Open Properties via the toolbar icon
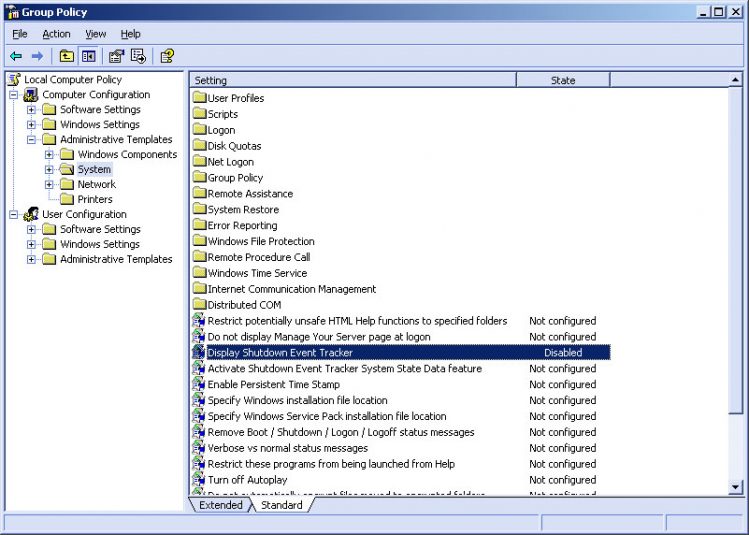 click(x=116, y=56)
